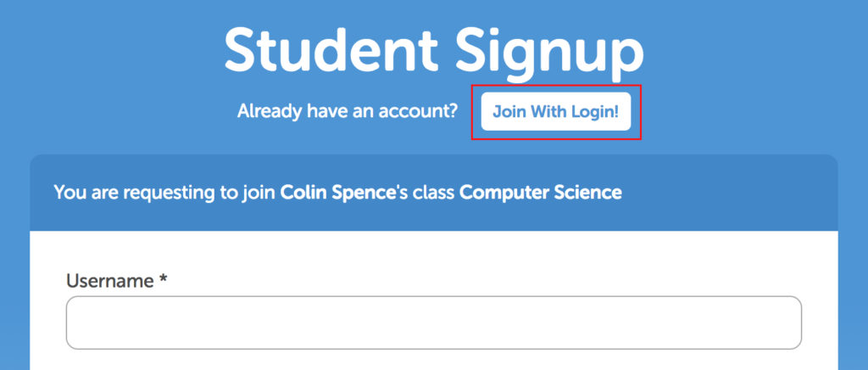Screen dimensions: 868x370
Task: Click the word "Join" on the white button
Action: tap(509, 112)
